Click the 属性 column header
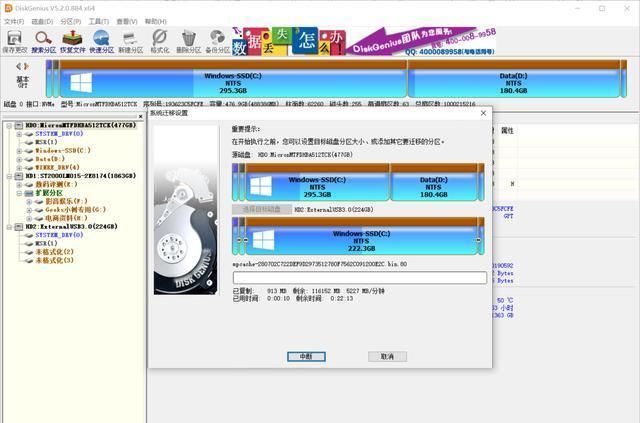 507,131
